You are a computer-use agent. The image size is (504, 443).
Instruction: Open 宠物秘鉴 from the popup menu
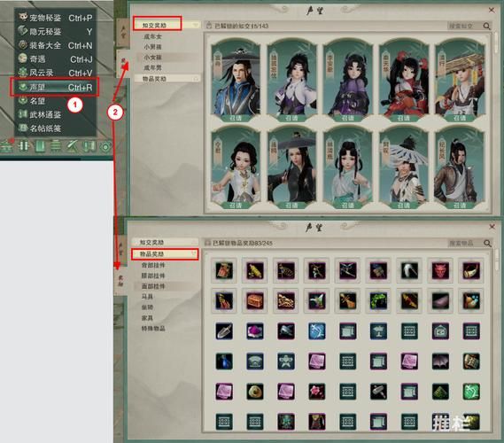(x=55, y=18)
